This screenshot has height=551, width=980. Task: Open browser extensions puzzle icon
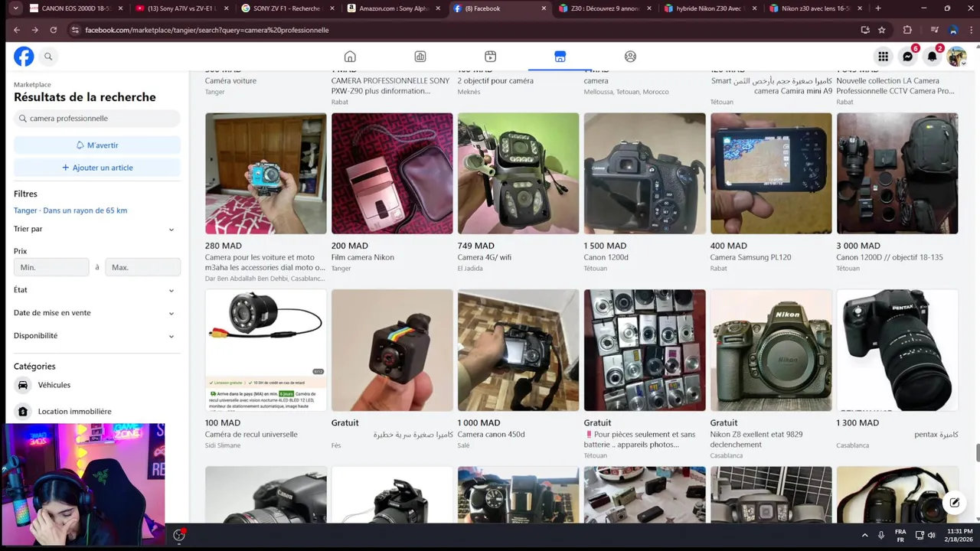click(x=907, y=30)
